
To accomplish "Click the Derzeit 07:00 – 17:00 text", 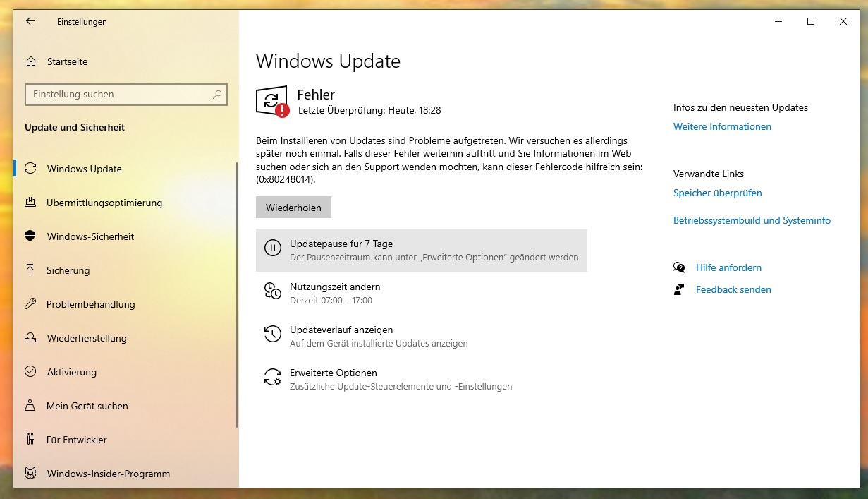I will [331, 300].
